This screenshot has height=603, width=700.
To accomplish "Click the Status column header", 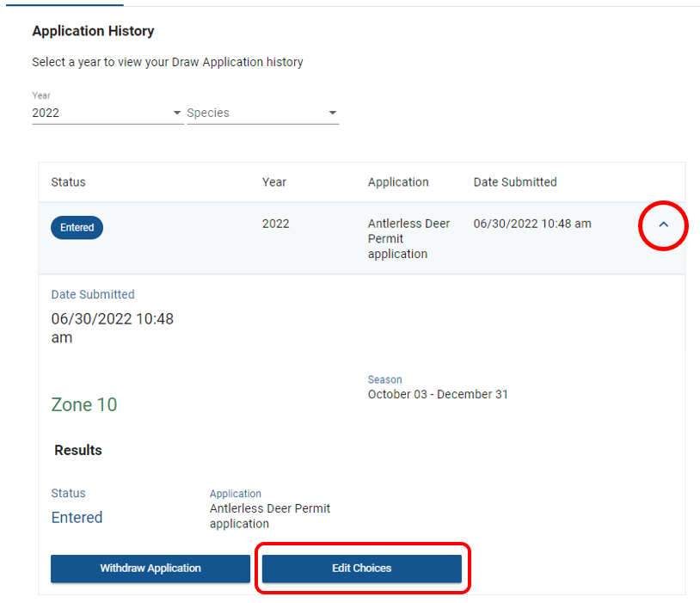I will point(69,182).
